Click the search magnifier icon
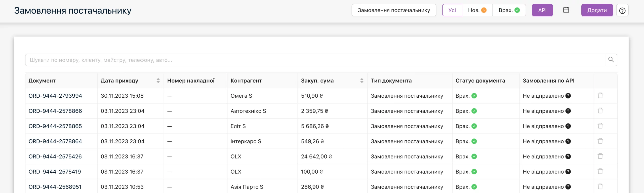The height and width of the screenshot is (193, 644). click(611, 60)
